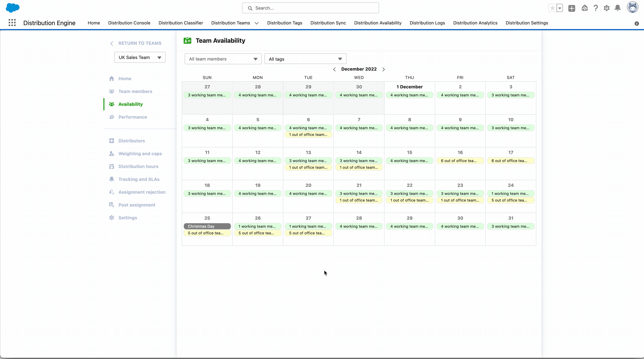Open working team members entry on 31st
Image resolution: width=644 pixels, height=359 pixels.
511,227
